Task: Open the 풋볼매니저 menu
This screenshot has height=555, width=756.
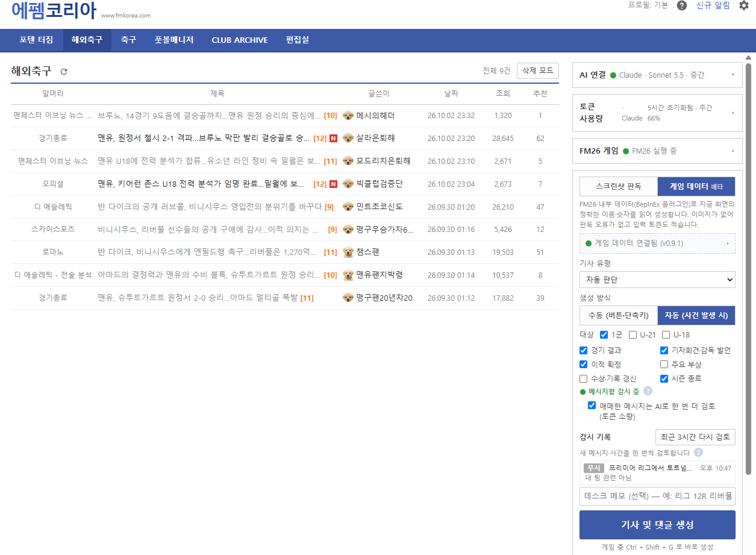Action: pyautogui.click(x=174, y=40)
